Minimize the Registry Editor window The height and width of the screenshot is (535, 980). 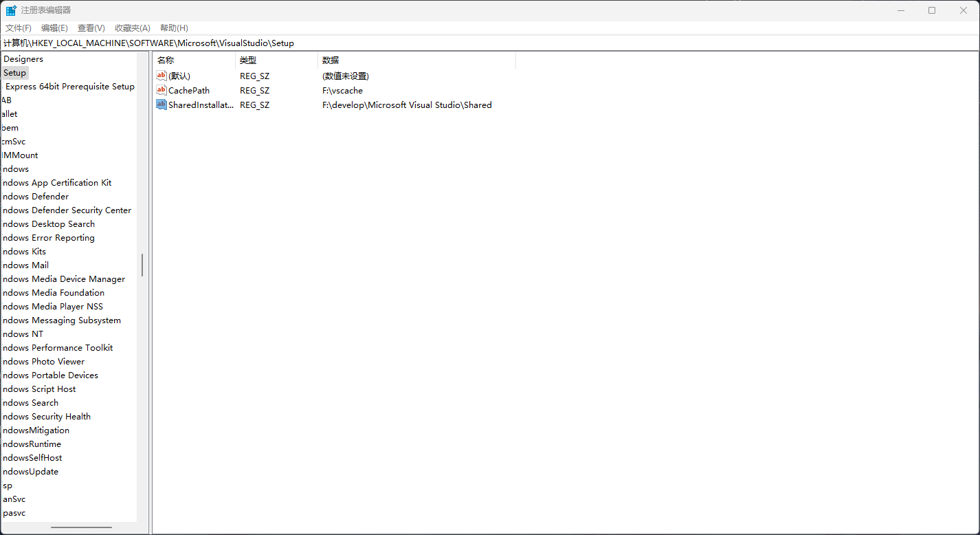900,10
